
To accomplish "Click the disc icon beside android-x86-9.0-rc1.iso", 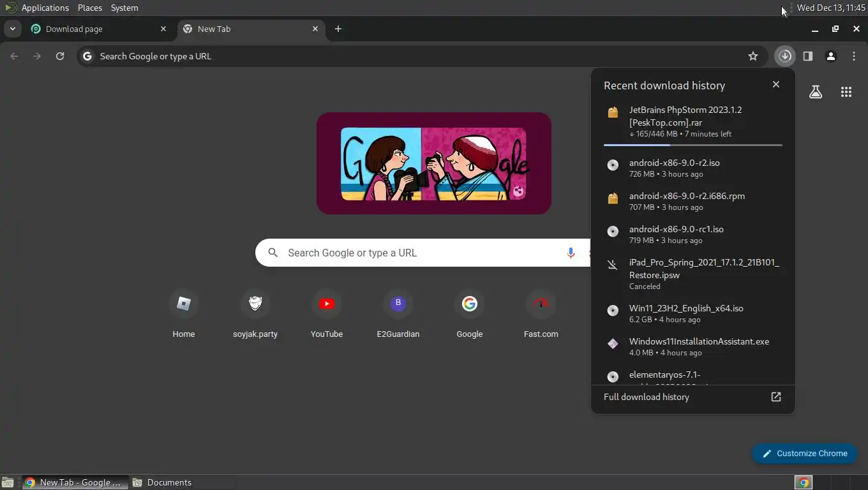I will tap(613, 232).
